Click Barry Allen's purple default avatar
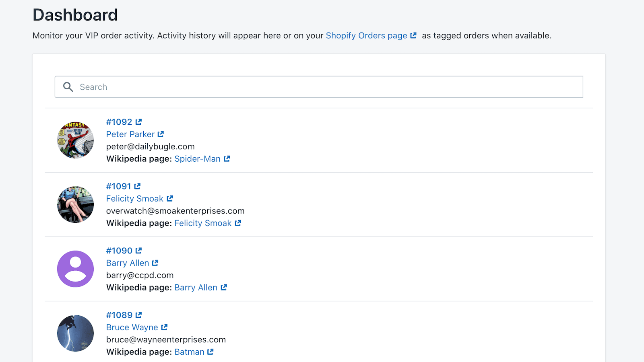Screen dimensions: 644x362 (x=75, y=269)
